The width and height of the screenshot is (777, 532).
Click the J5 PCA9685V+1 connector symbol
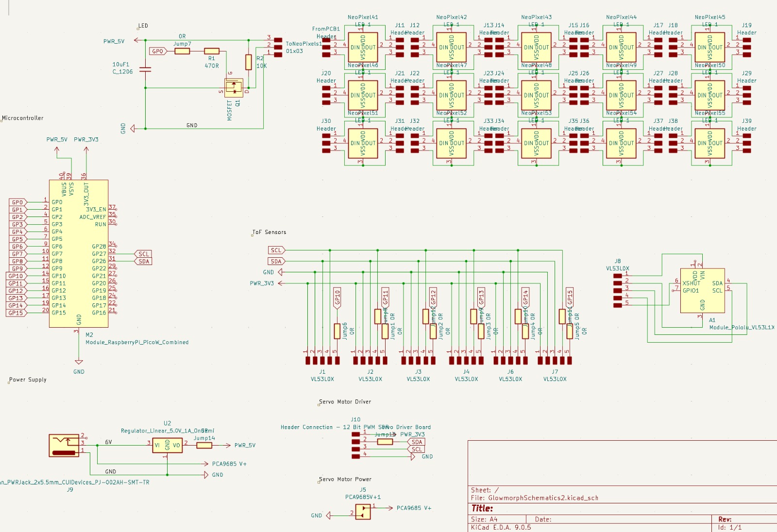coord(363,511)
